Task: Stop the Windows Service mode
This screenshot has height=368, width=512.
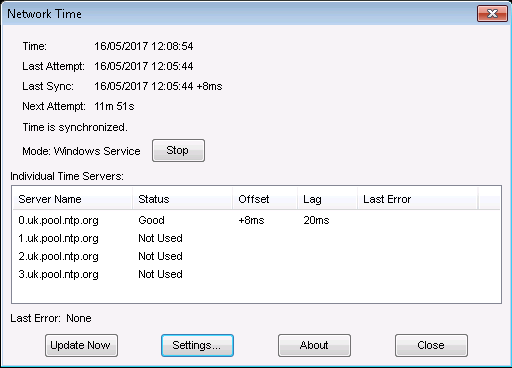Action: (x=178, y=151)
